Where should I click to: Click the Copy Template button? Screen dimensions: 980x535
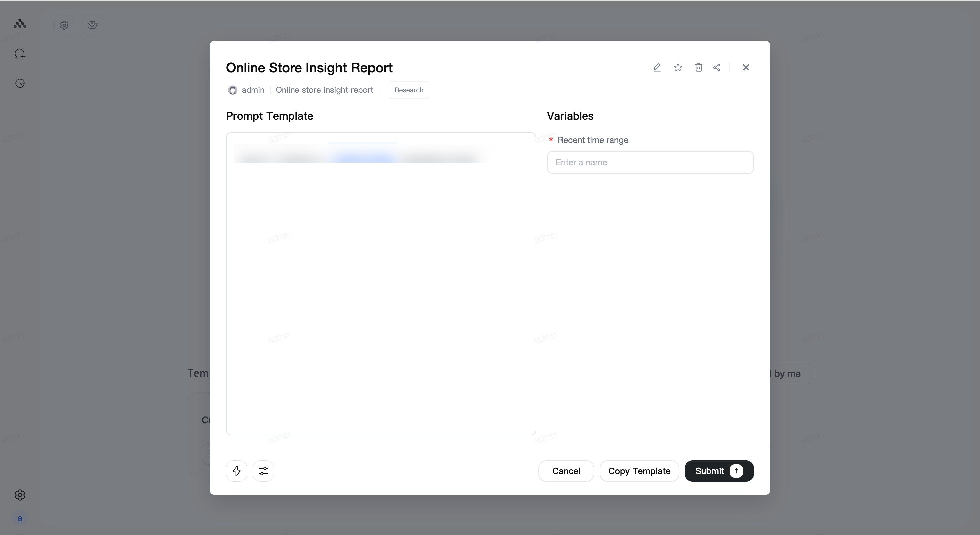click(x=639, y=471)
